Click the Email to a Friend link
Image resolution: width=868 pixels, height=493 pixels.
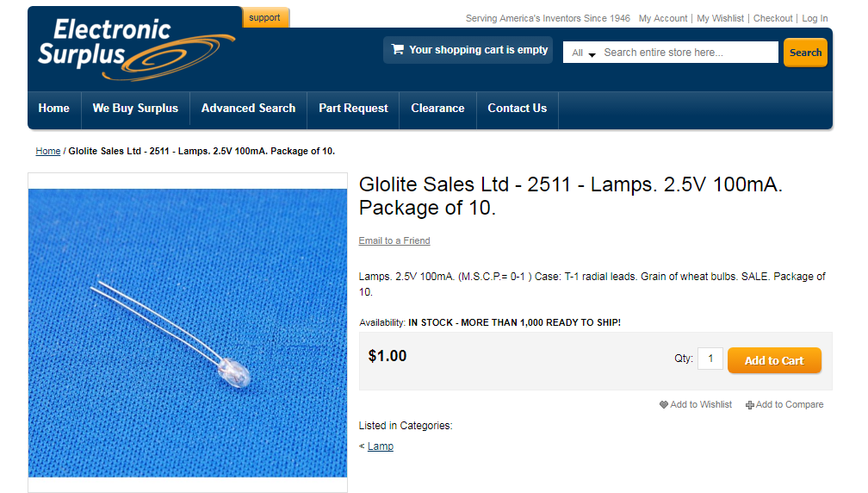pos(394,241)
